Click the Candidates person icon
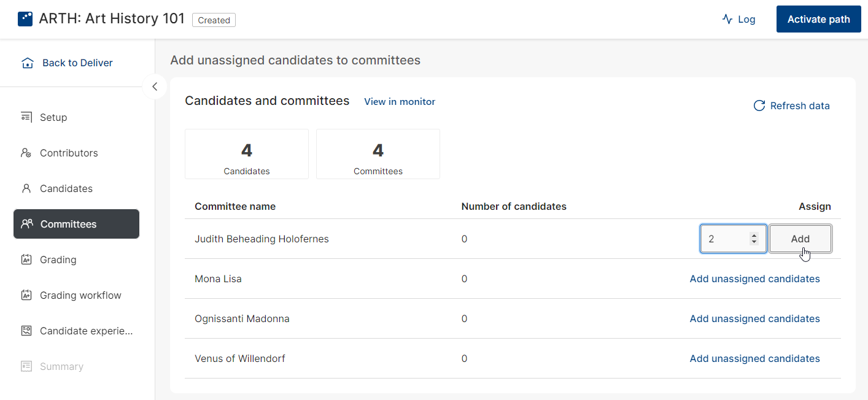This screenshot has width=868, height=400. [26, 188]
